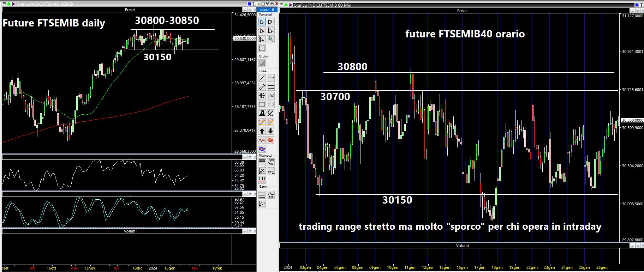
Task: Select the second eraser pencil tool
Action: click(x=271, y=122)
